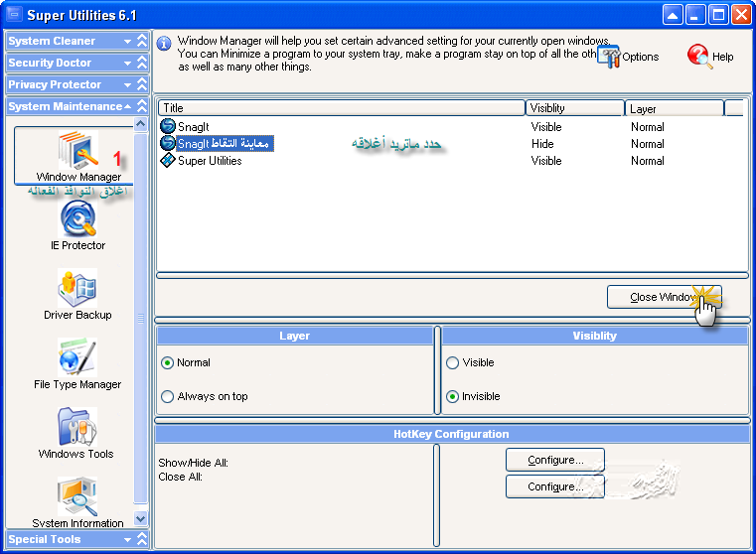The height and width of the screenshot is (554, 756).
Task: Expand the System Cleaner dropdown arrow
Action: point(127,42)
